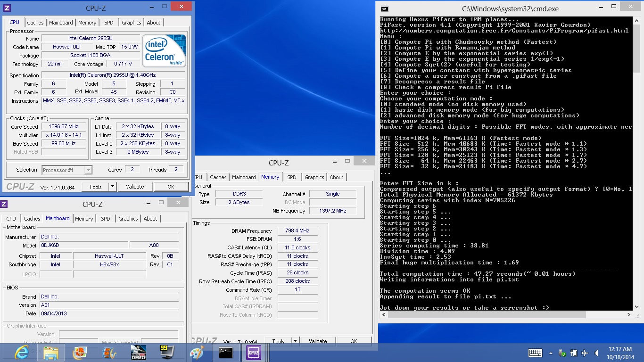Select the Core Voltage value 0.717 V
The image size is (644, 362).
[123, 64]
